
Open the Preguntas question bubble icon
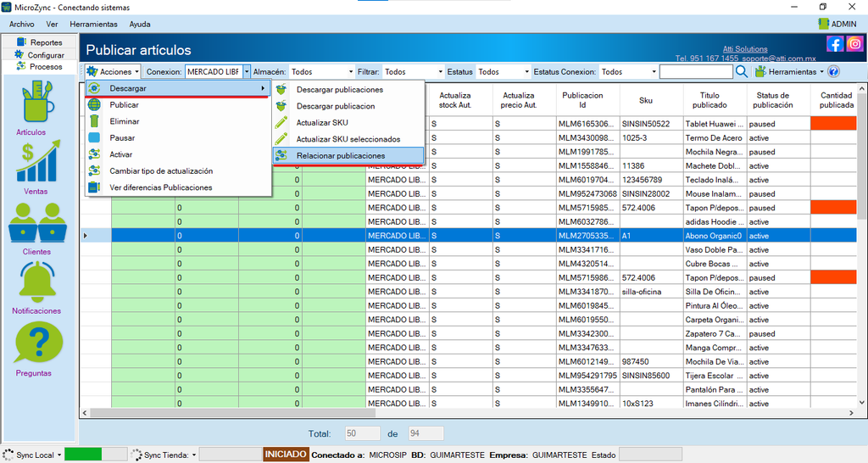pos(37,343)
